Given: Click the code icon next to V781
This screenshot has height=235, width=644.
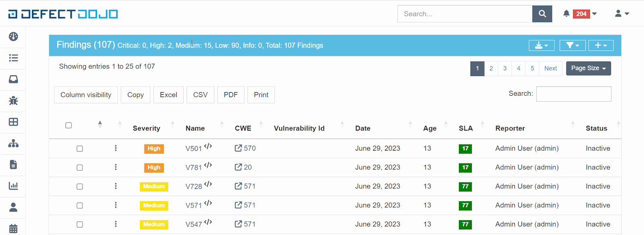Looking at the screenshot, I should click(208, 165).
